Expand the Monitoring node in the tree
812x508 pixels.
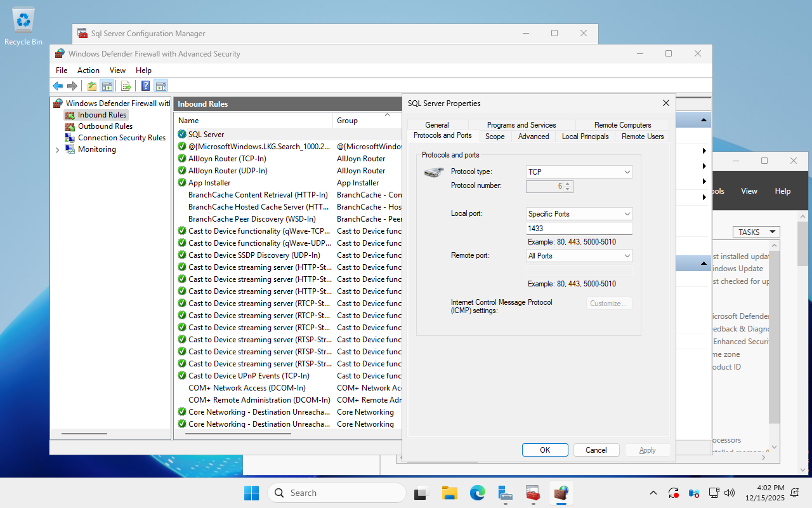point(57,149)
